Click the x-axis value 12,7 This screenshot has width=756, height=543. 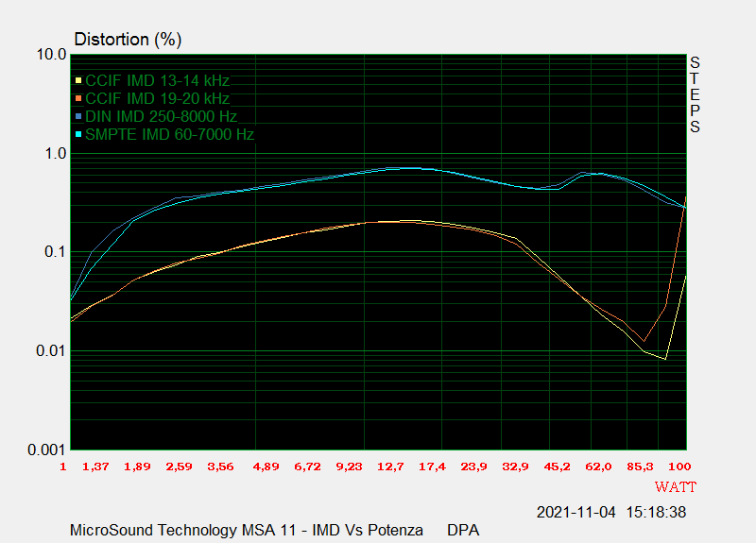click(x=390, y=467)
